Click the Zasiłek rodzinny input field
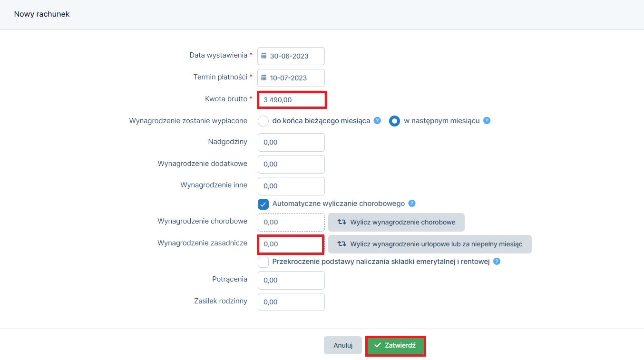Viewport: 644px width, 360px height. (x=291, y=302)
